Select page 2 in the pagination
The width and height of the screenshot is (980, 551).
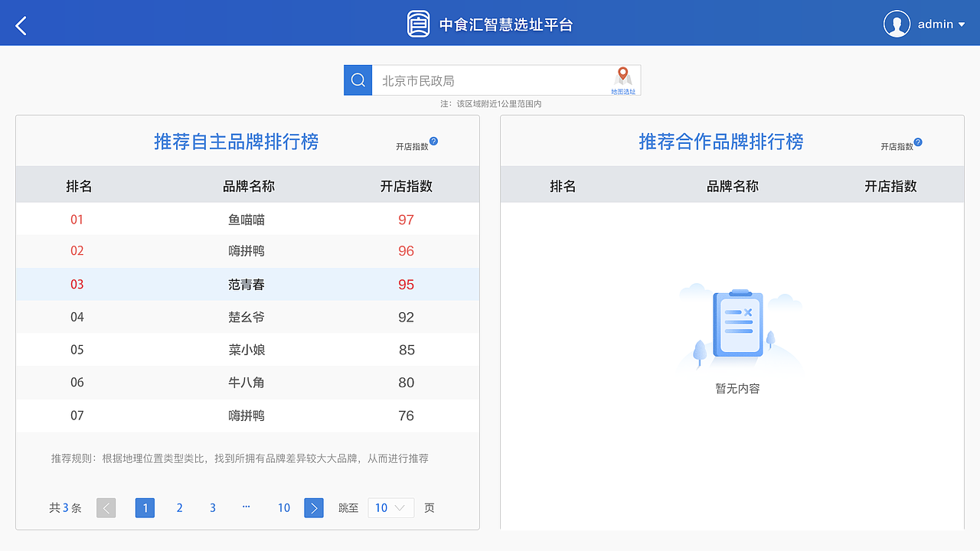[179, 507]
